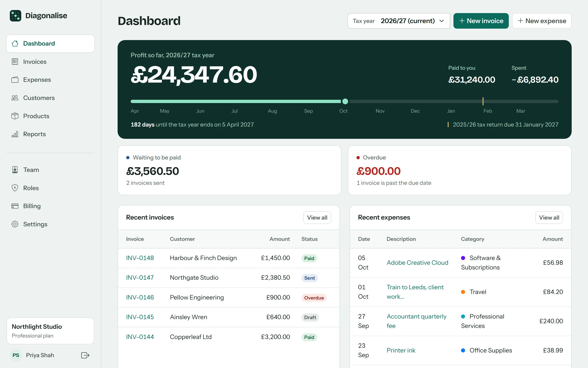Open the Tax year dropdown

pos(399,21)
